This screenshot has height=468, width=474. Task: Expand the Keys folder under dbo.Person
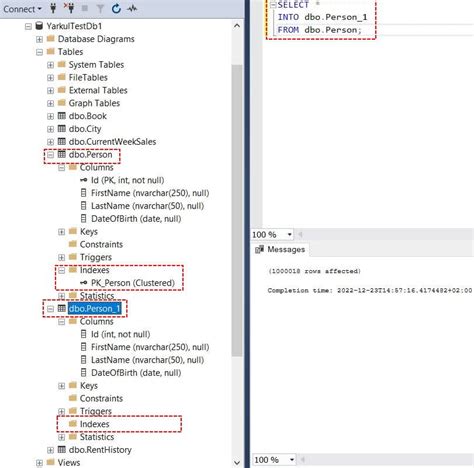pos(61,232)
